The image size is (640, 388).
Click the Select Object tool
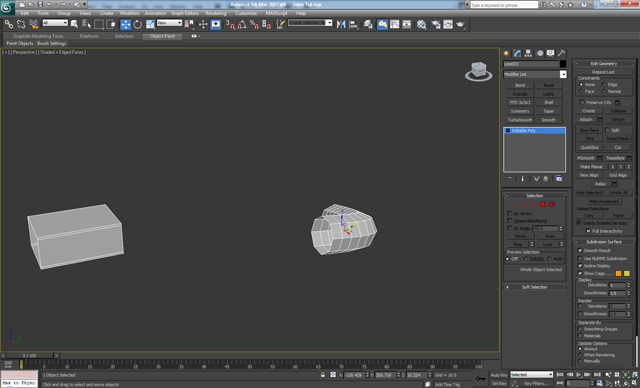[74, 24]
